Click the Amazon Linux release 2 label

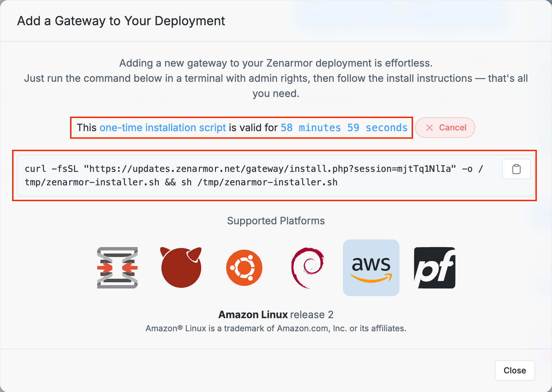(276, 314)
